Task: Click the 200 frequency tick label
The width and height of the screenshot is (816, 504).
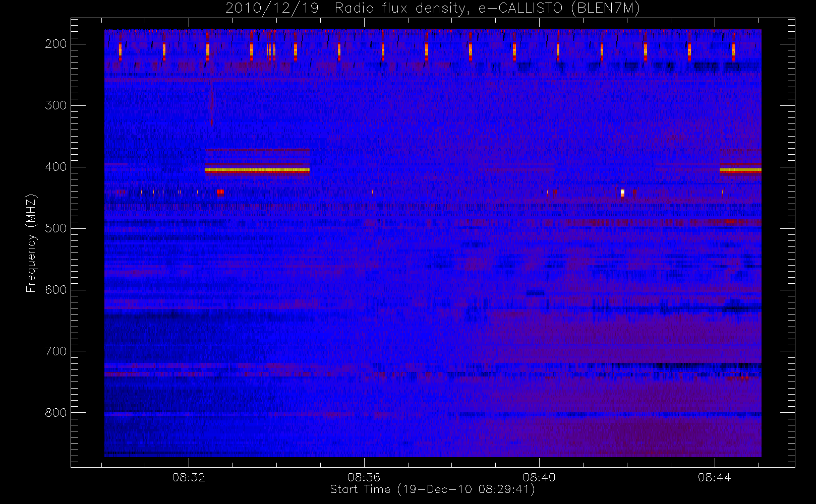Action: [x=56, y=44]
